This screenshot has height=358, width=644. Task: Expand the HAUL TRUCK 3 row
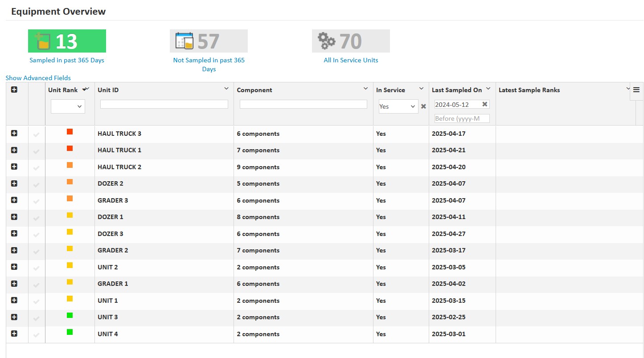pyautogui.click(x=14, y=134)
